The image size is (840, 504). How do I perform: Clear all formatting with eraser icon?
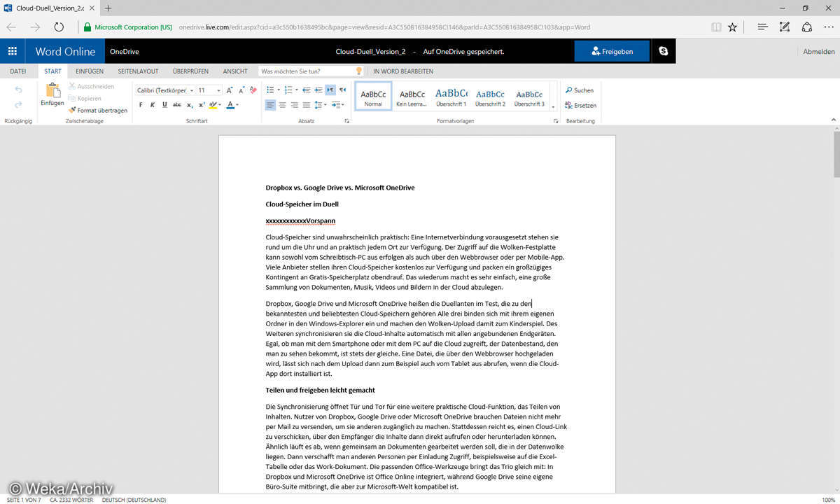(x=253, y=90)
